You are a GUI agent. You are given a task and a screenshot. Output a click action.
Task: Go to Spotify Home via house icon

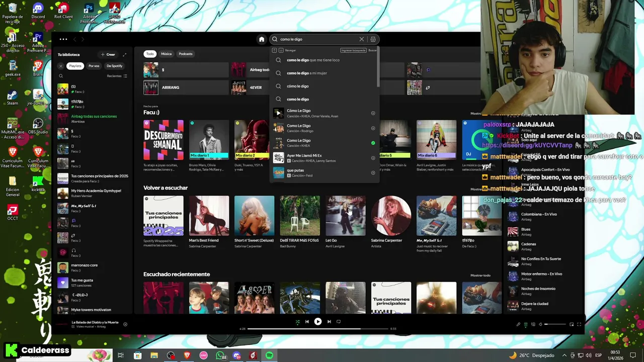[262, 39]
